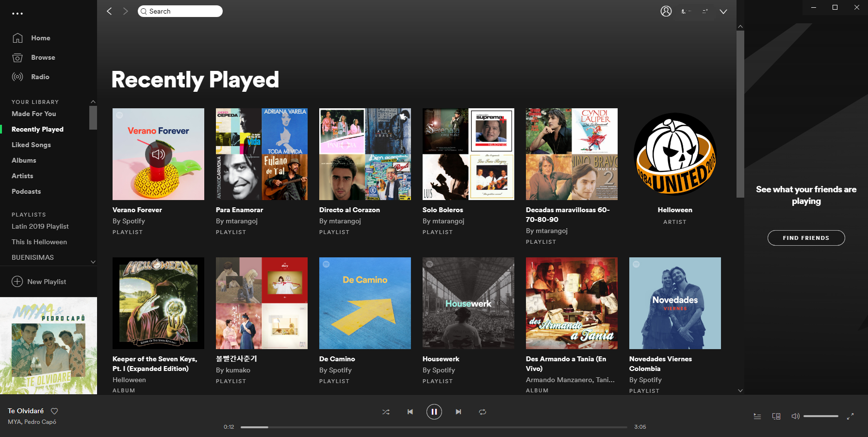Toggle shuffle playback

pyautogui.click(x=386, y=412)
